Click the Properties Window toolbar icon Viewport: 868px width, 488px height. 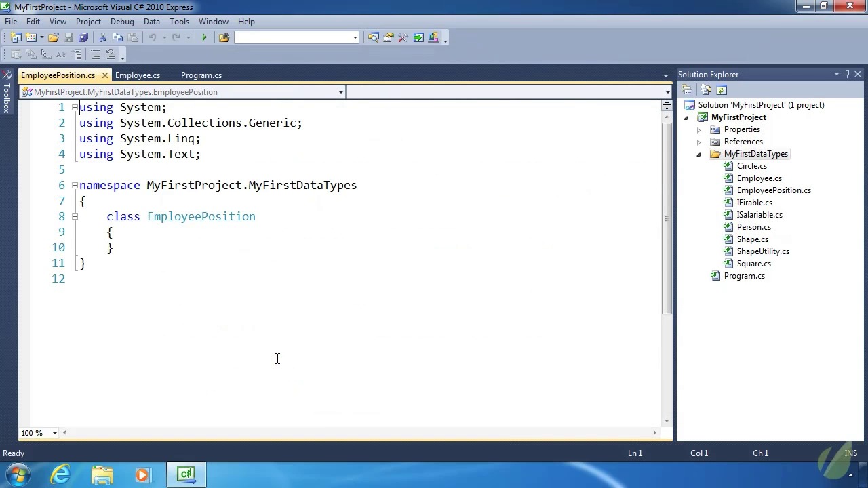pos(389,38)
